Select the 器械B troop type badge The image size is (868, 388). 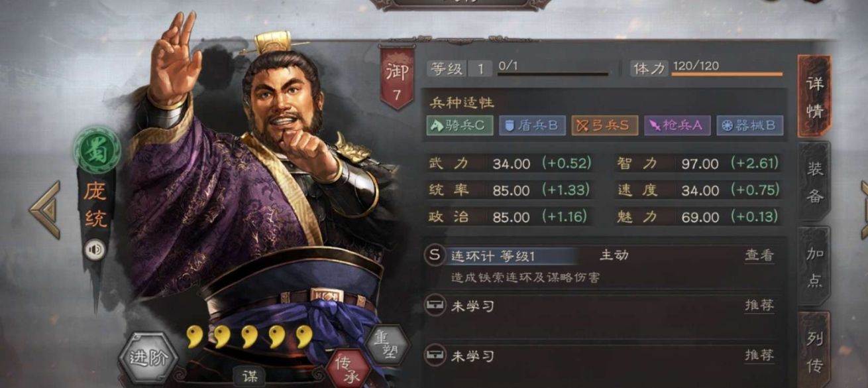(750, 125)
